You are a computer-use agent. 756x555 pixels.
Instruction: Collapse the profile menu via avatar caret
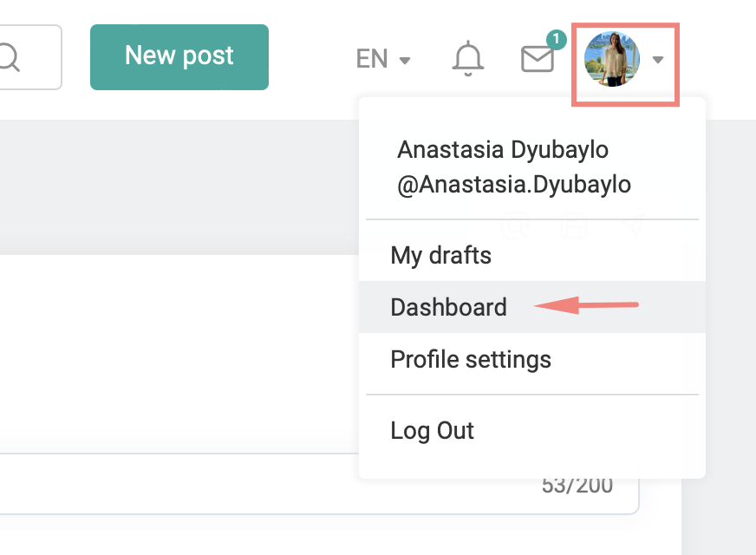click(659, 60)
